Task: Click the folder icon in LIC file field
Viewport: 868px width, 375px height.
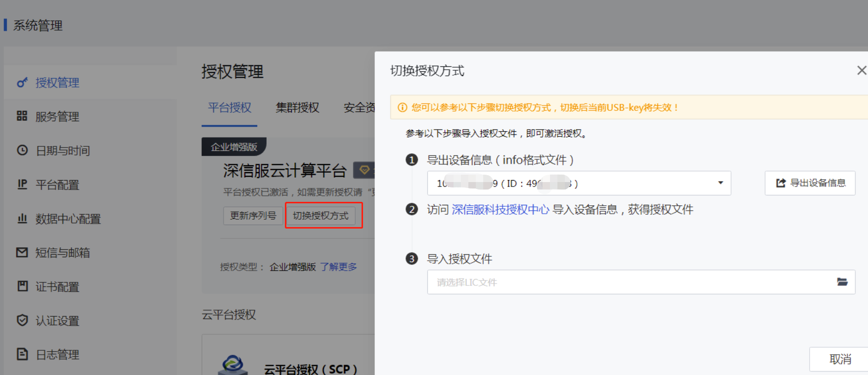Action: (842, 282)
